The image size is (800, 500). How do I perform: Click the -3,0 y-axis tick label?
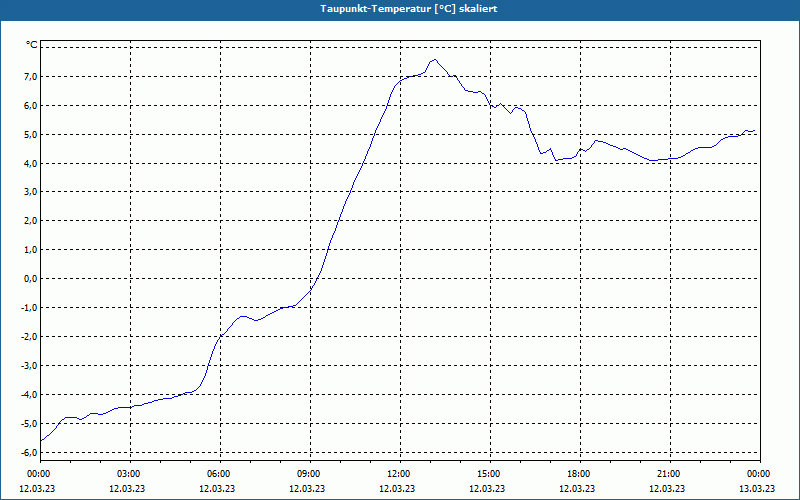tap(29, 366)
